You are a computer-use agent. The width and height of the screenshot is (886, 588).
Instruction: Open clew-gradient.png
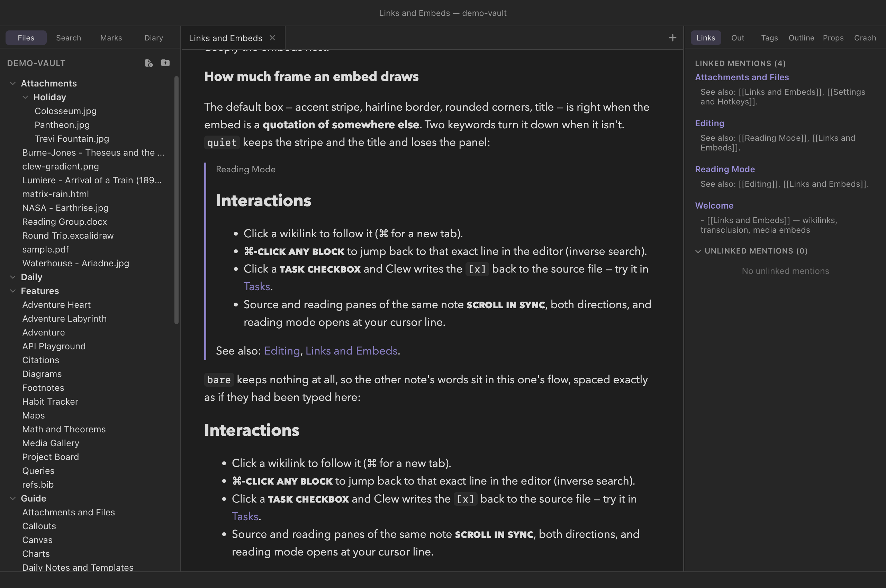tap(61, 166)
